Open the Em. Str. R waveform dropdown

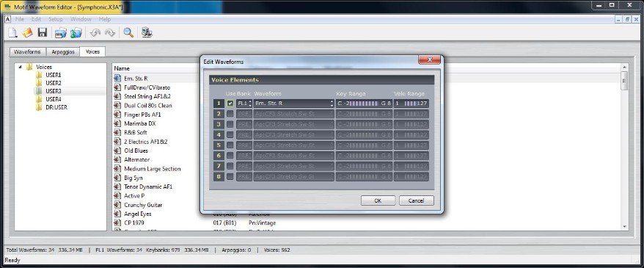click(x=293, y=104)
